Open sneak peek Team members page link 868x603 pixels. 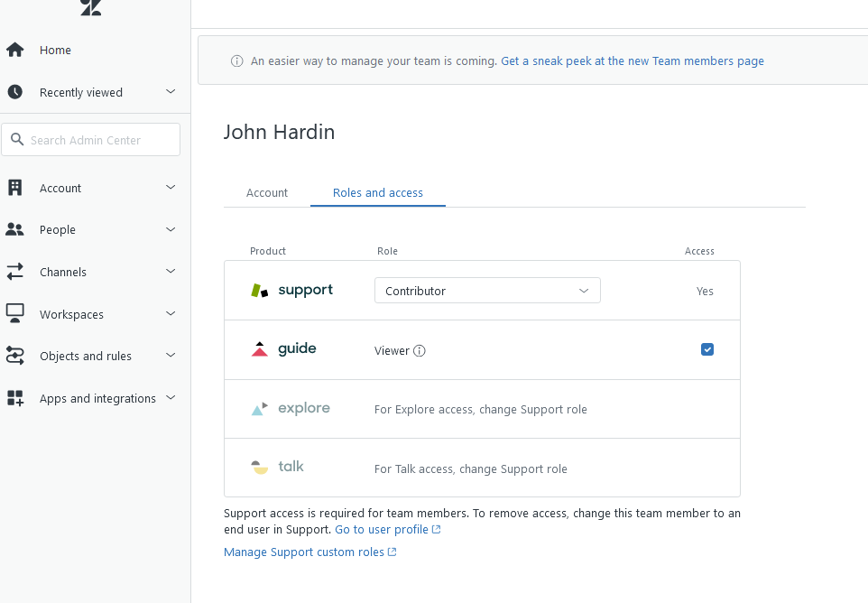tap(633, 60)
